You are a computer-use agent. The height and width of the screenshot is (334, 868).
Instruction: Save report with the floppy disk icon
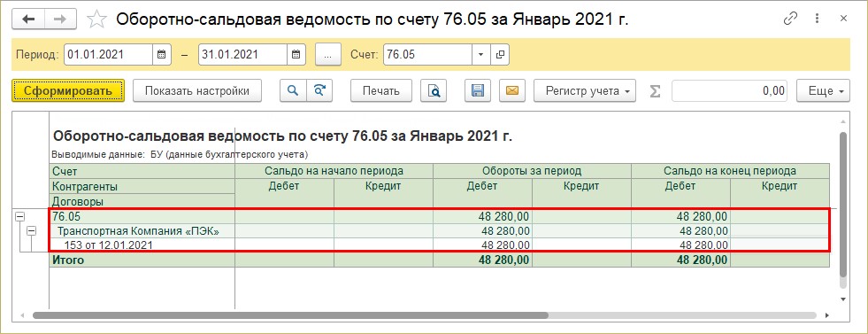click(478, 91)
